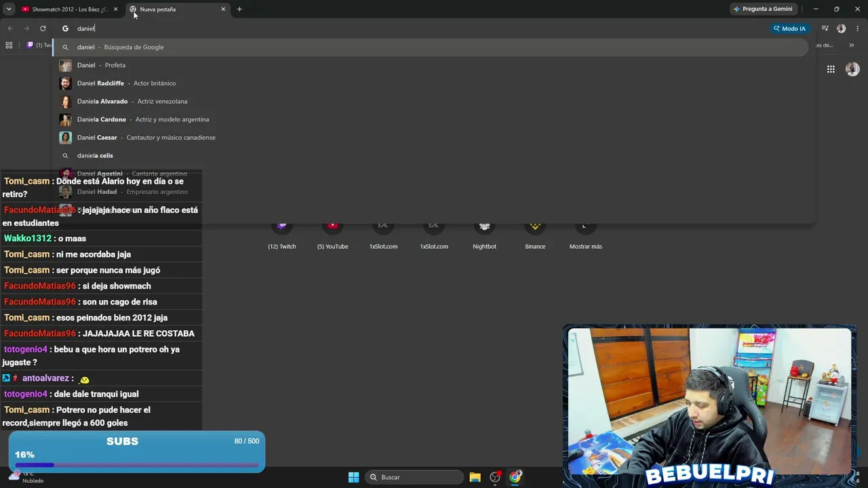
Task: Open the taskbar app with red notification badge
Action: (495, 477)
